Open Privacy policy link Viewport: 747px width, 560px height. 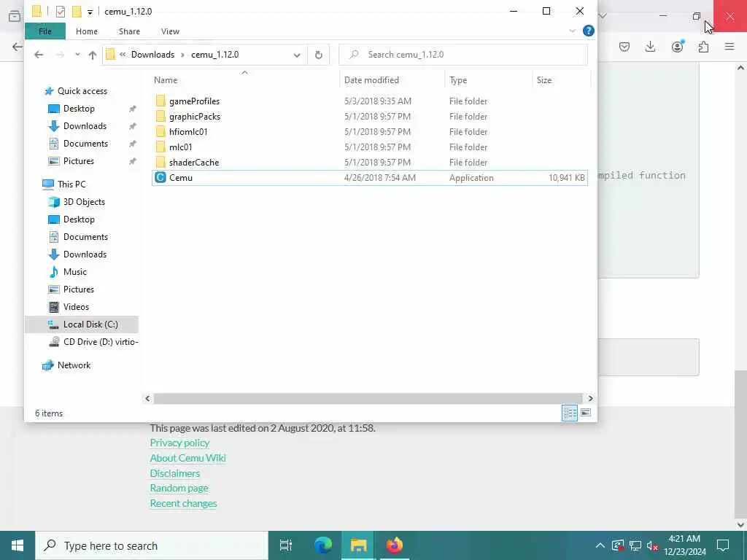pyautogui.click(x=179, y=443)
